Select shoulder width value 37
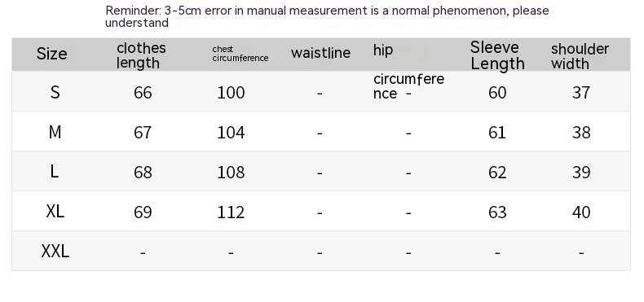 (581, 93)
